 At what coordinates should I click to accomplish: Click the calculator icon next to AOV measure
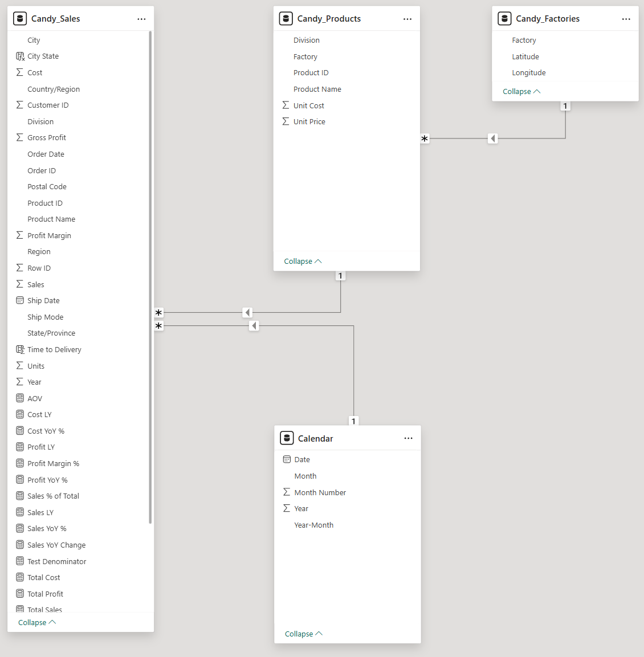click(x=19, y=398)
